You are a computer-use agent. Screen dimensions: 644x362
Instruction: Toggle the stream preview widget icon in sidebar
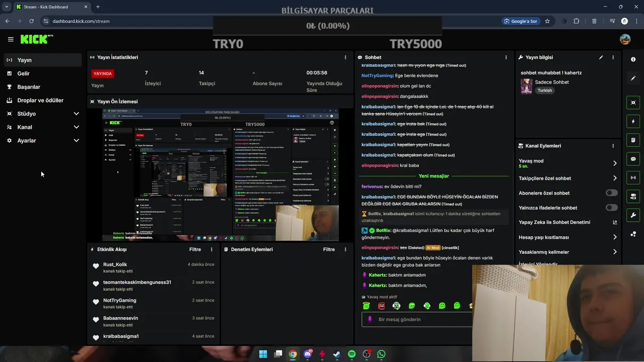click(x=633, y=103)
